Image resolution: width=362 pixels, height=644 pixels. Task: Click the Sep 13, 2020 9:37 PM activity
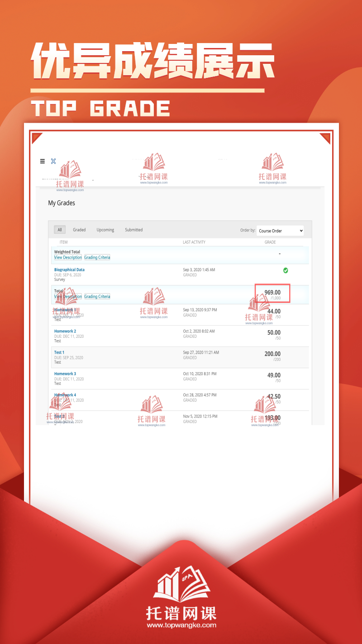point(200,310)
